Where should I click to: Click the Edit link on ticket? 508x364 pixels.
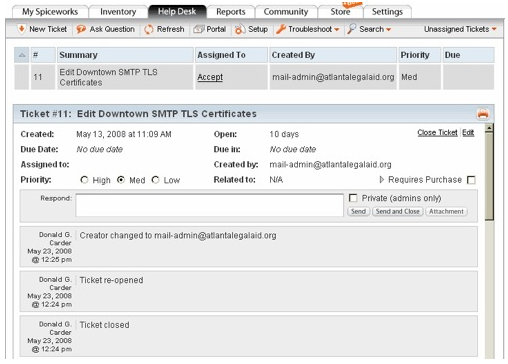(x=468, y=133)
